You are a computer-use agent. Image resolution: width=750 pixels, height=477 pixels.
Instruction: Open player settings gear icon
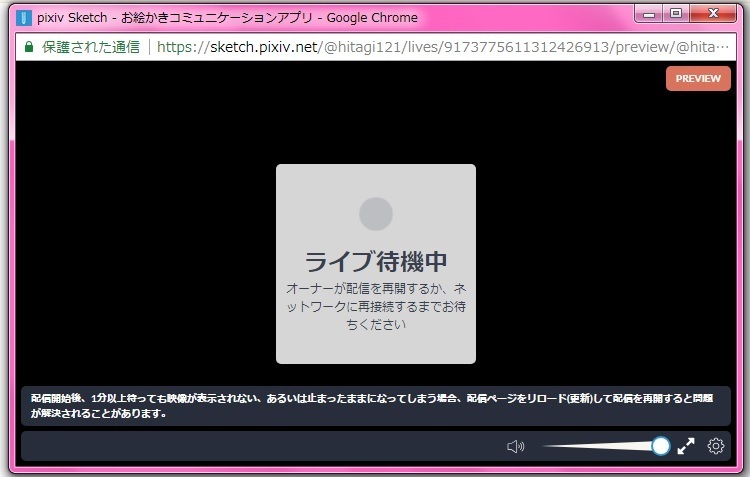716,446
